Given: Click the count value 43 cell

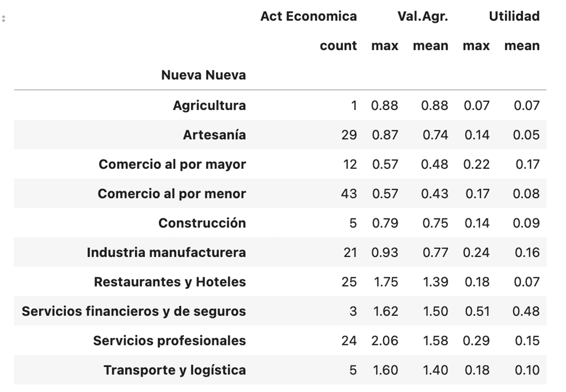Looking at the screenshot, I should (x=349, y=193).
